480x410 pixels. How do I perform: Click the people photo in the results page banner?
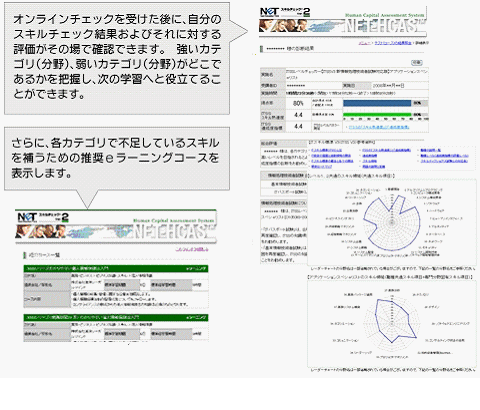pos(284,26)
